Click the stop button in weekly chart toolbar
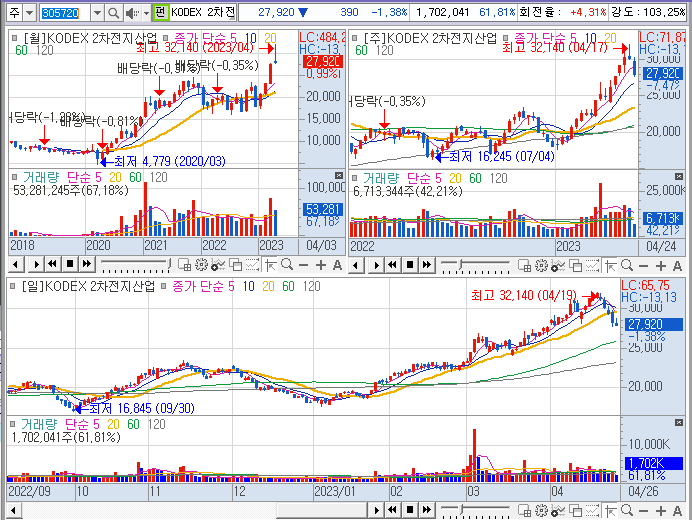Viewport: 692px width, 520px height. 410,265
